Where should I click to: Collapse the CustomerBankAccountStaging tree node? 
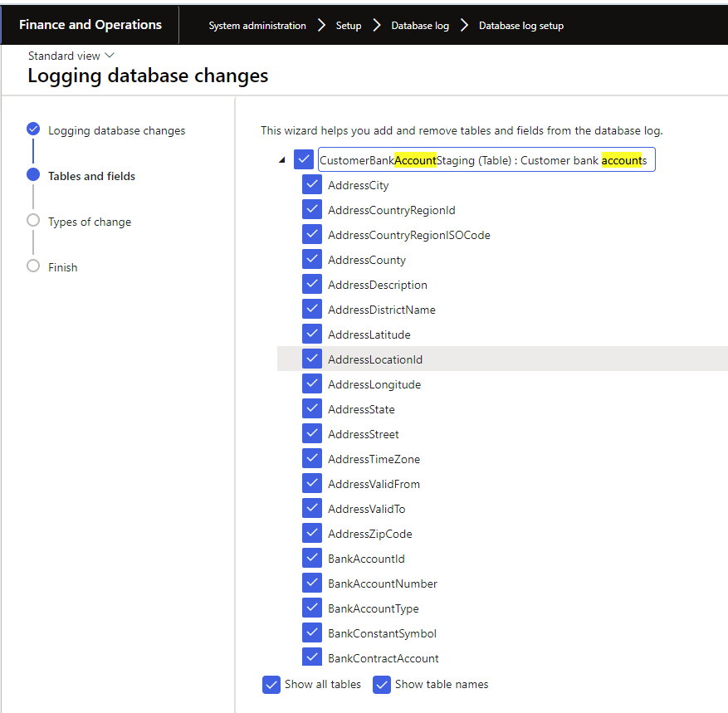click(x=281, y=160)
